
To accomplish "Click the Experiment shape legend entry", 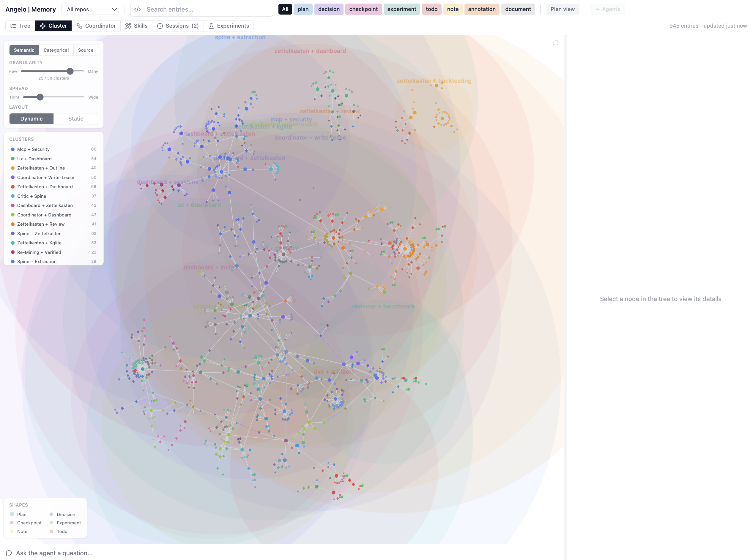I will pos(65,523).
